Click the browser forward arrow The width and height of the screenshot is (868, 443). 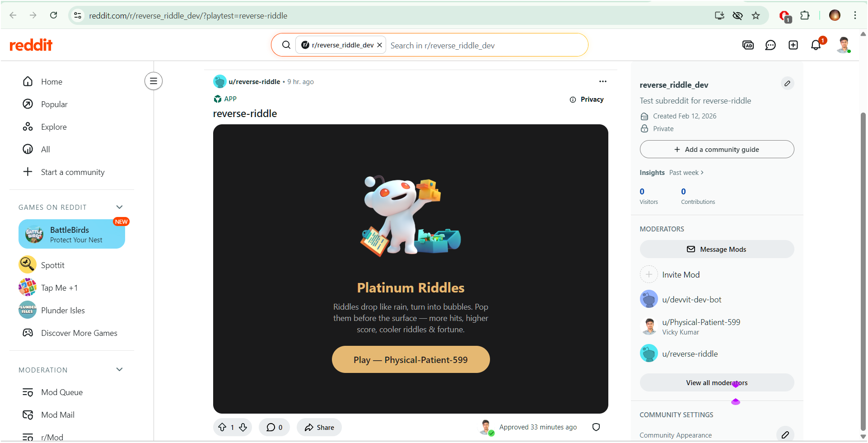(x=33, y=15)
